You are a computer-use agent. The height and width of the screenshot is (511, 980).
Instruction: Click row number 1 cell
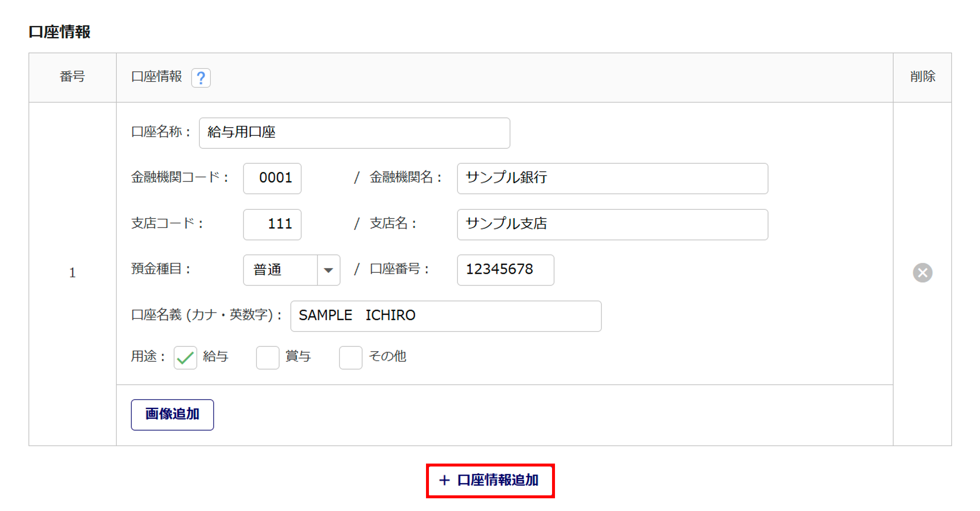coord(72,273)
